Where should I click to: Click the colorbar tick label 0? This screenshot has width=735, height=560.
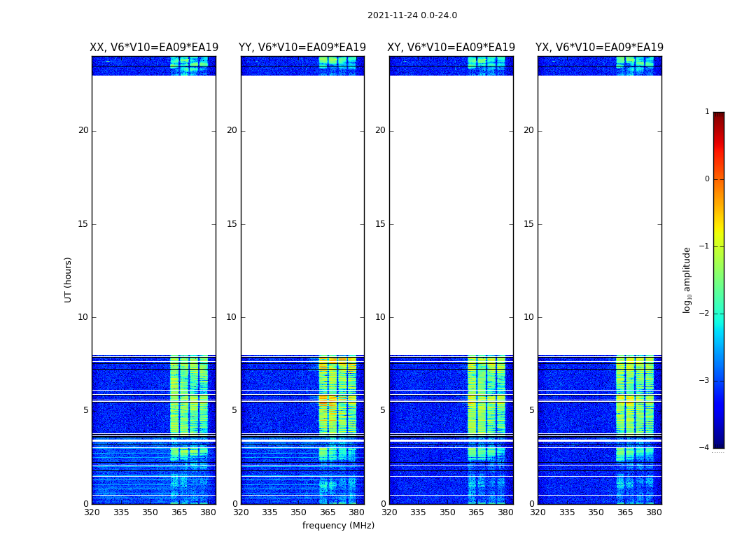(706, 179)
